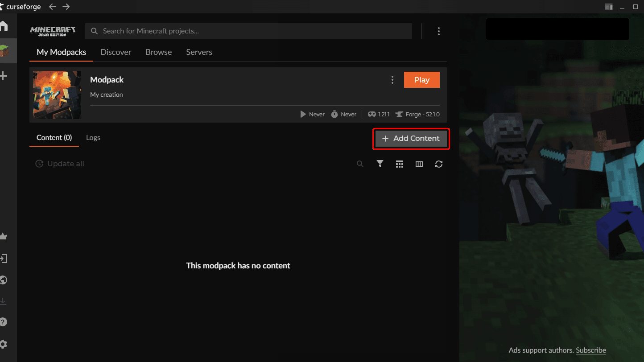
Task: Click the play-triangle Never last played label
Action: coord(313,115)
